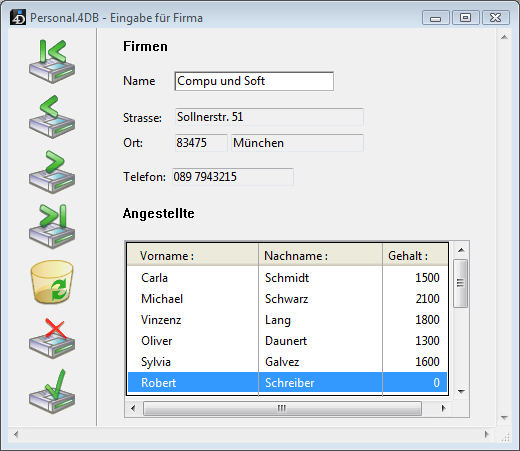
Task: Click the Telefon field 089 7943215
Action: (x=233, y=177)
